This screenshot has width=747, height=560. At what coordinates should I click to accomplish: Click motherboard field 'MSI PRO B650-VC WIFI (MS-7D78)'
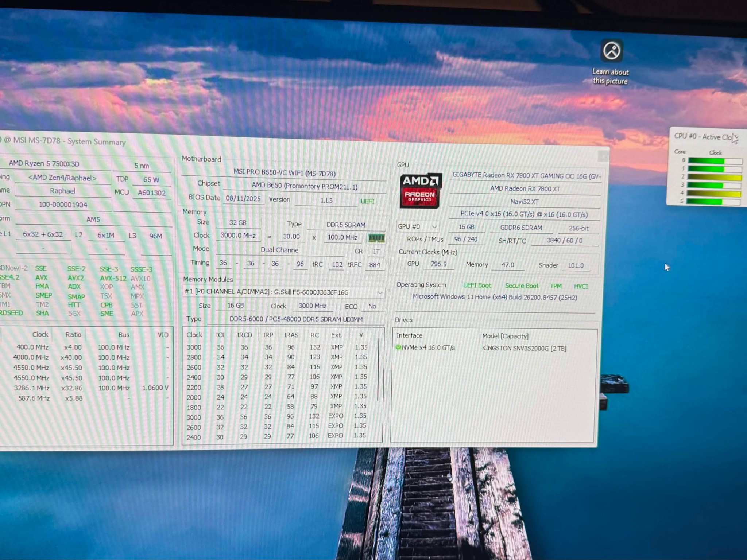pyautogui.click(x=284, y=173)
